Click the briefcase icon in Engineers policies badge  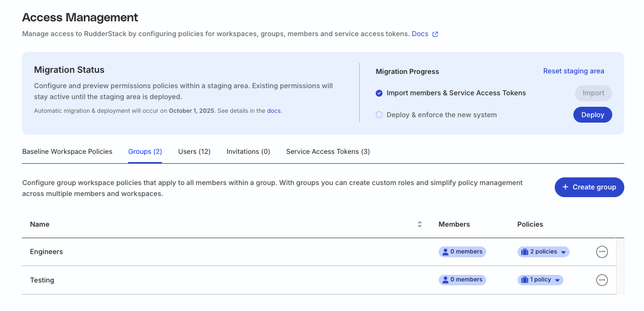click(x=525, y=252)
